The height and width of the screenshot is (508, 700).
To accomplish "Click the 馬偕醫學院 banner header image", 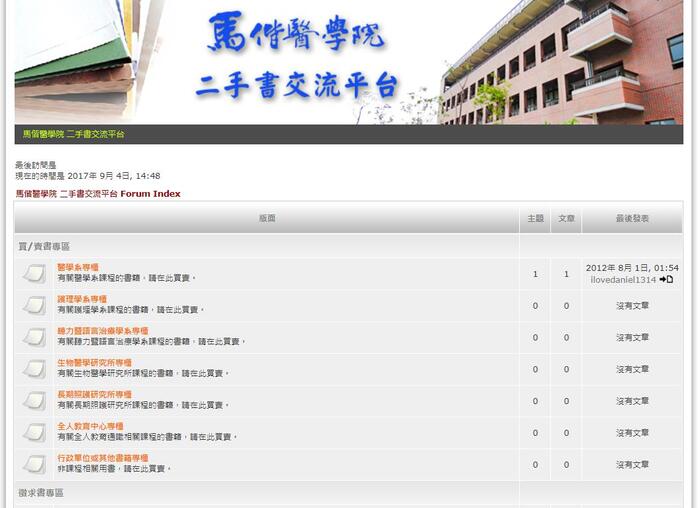I will pyautogui.click(x=349, y=62).
